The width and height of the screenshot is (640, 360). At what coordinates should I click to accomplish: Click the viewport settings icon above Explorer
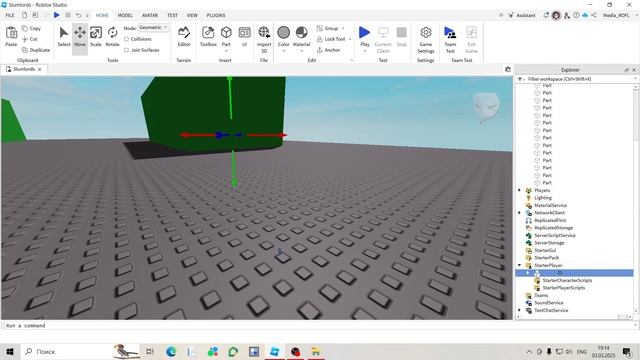(x=508, y=69)
